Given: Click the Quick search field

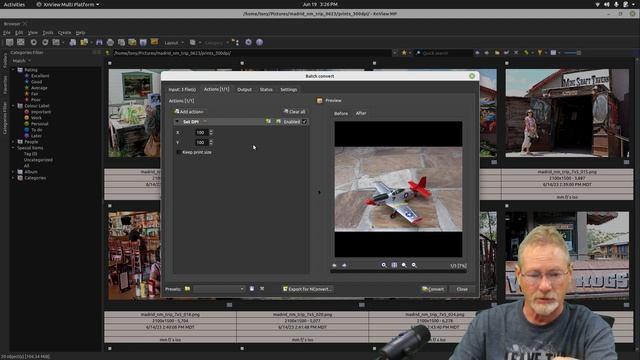Looking at the screenshot, I should point(444,53).
